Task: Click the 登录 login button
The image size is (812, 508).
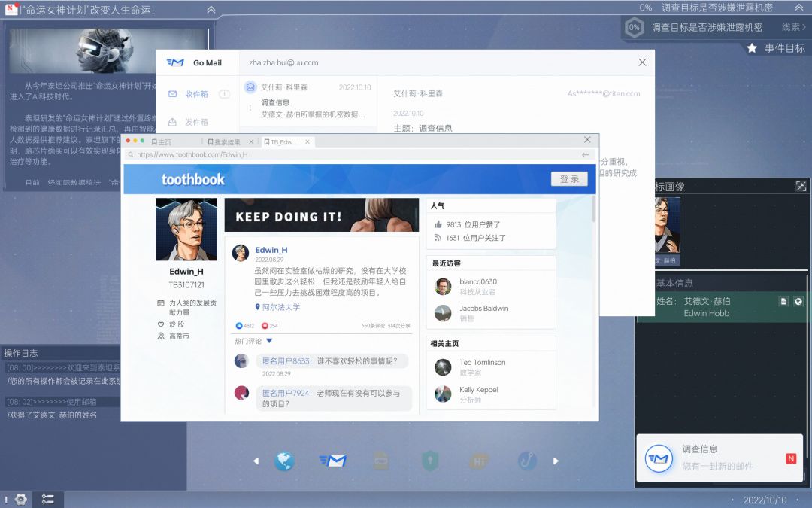Action: click(569, 179)
